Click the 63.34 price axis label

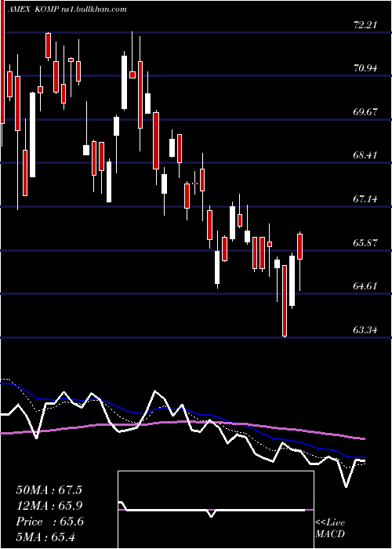click(x=365, y=330)
